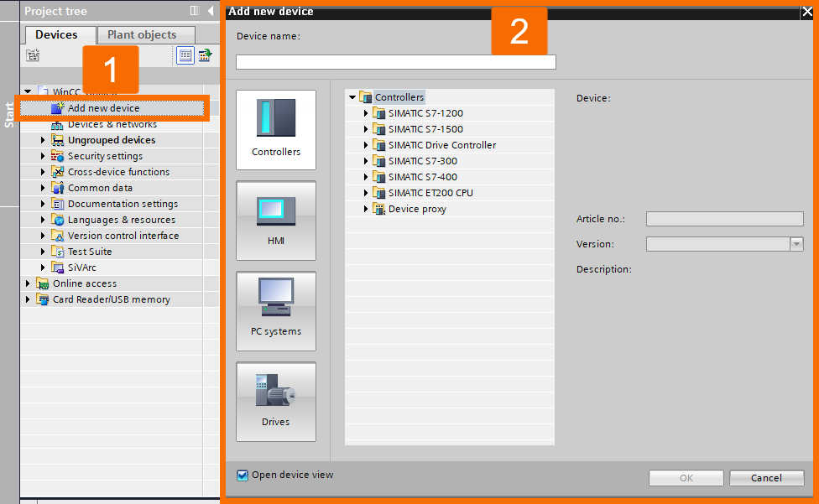819x504 pixels.
Task: Click the project tree details view icon
Action: coord(185,55)
